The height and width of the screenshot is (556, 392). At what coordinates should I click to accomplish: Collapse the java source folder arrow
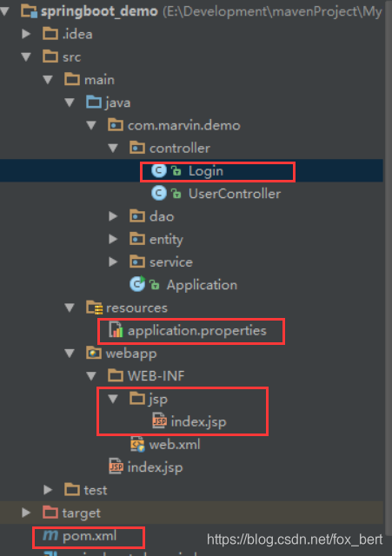(70, 103)
